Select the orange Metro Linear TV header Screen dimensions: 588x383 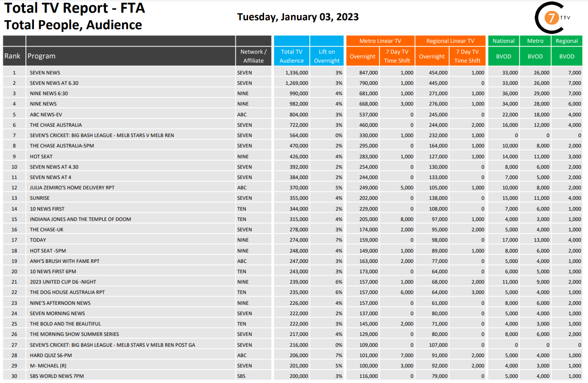click(x=380, y=41)
